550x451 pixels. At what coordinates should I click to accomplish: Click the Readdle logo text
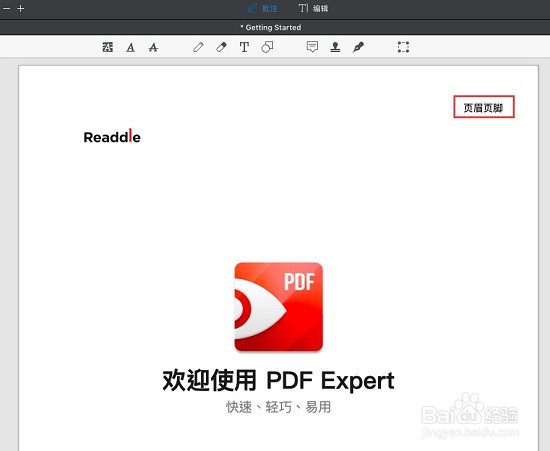click(x=112, y=136)
